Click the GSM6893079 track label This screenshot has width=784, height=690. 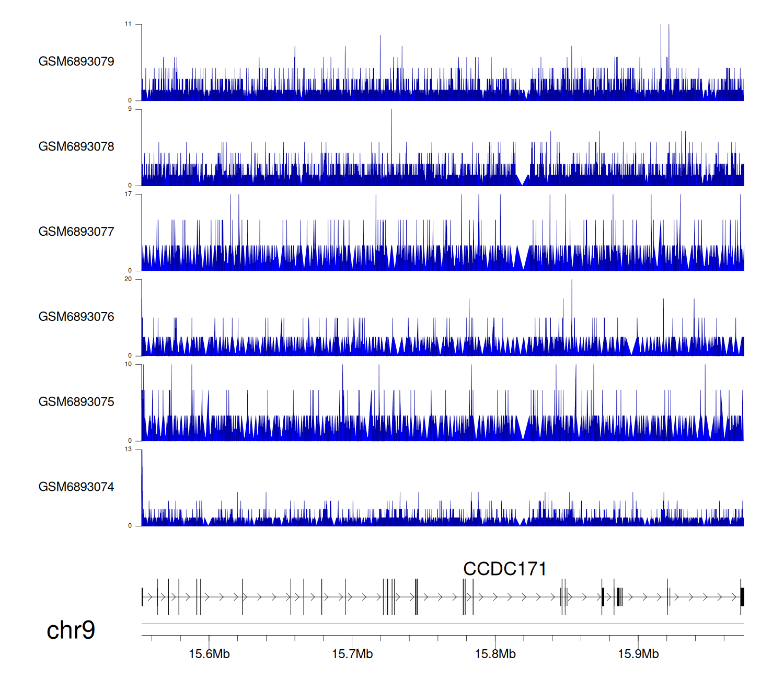(x=76, y=62)
